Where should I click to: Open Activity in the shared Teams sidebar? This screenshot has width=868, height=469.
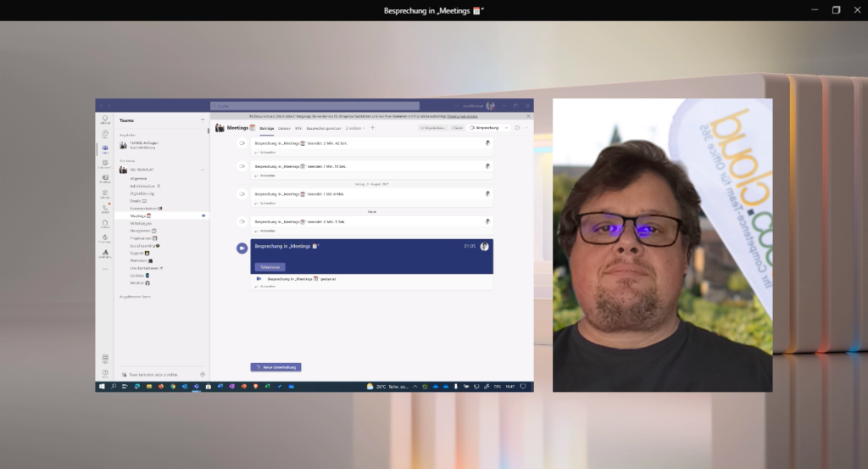[104, 120]
